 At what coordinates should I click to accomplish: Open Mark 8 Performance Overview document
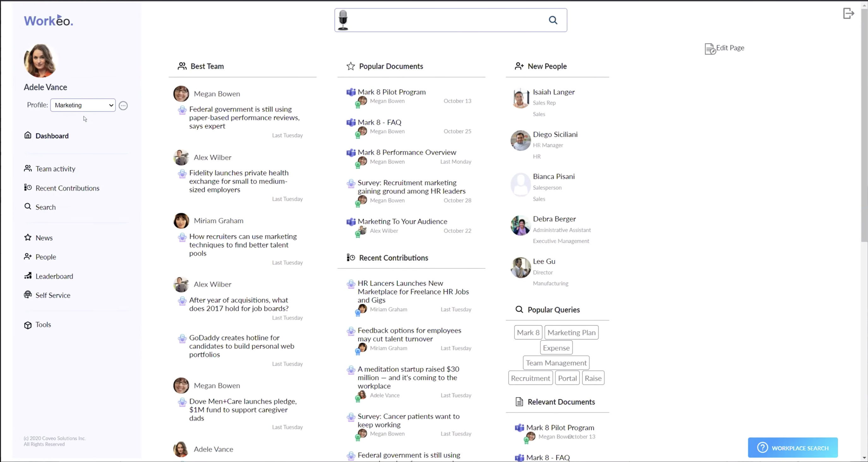(407, 152)
